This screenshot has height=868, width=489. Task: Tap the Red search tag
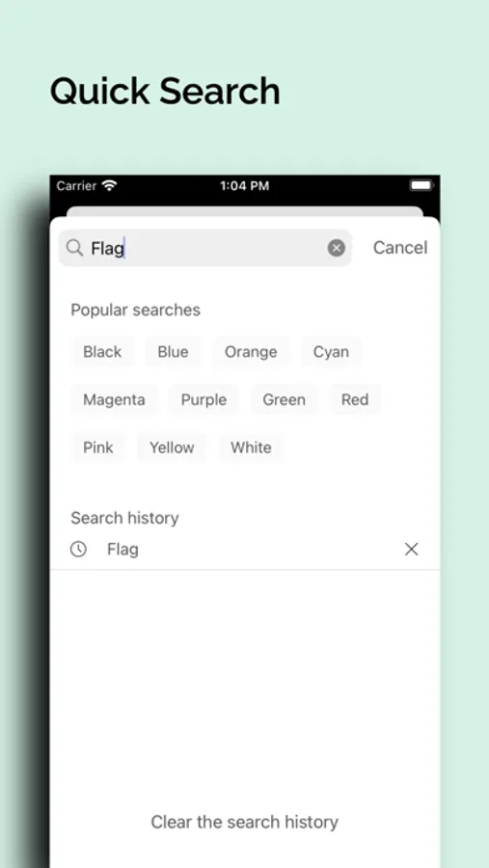pos(355,399)
